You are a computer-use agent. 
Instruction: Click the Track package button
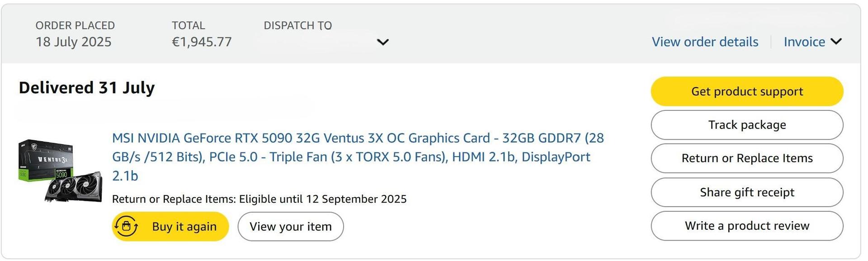pyautogui.click(x=747, y=125)
